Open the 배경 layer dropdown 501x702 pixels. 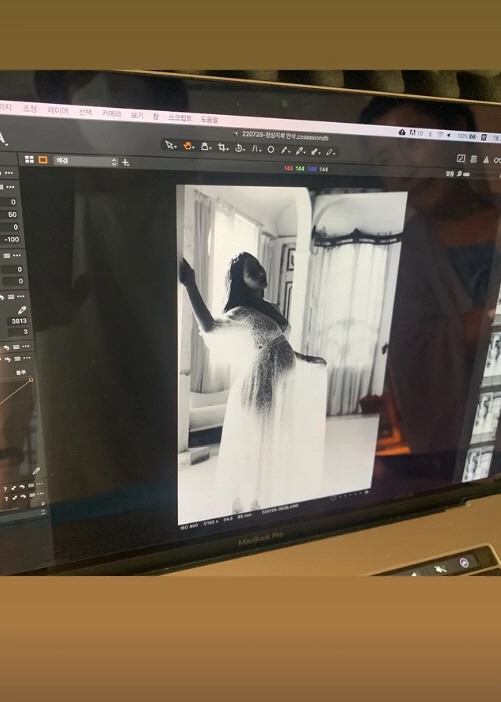85,161
